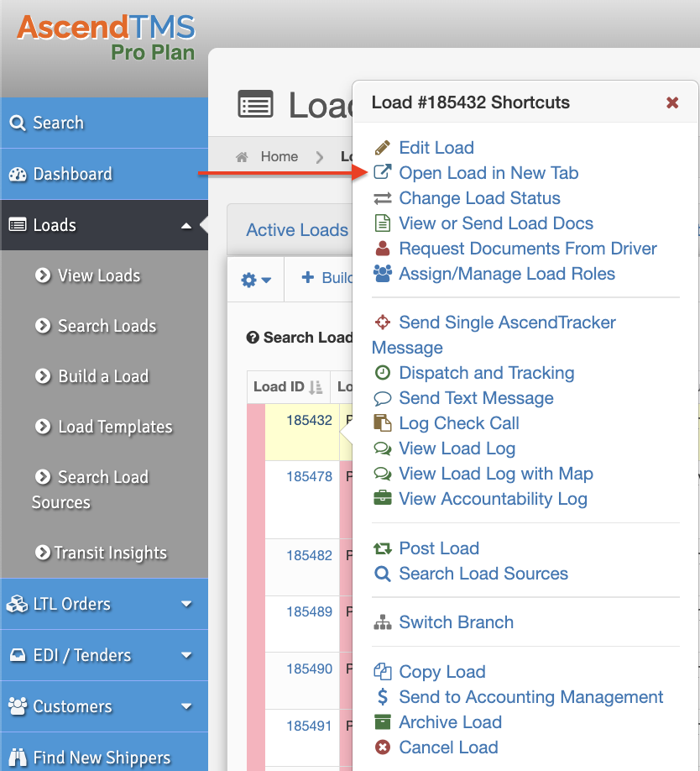Collapse the Loads sidebar menu
The width and height of the screenshot is (700, 771).
pos(186,226)
